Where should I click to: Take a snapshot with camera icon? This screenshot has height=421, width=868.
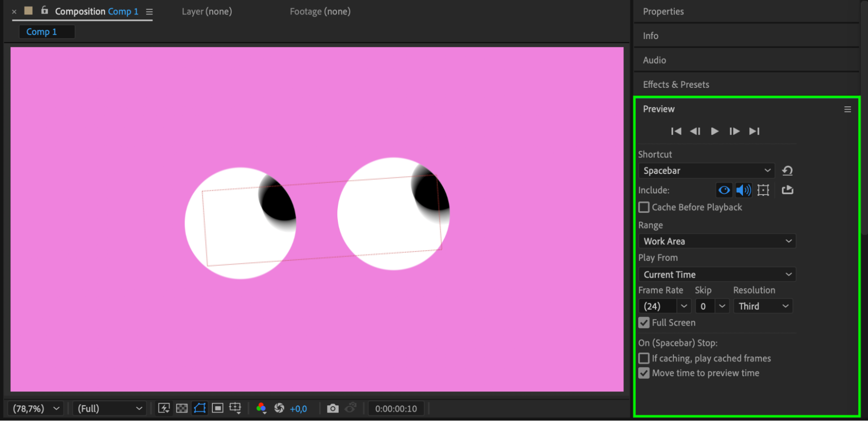pos(333,408)
